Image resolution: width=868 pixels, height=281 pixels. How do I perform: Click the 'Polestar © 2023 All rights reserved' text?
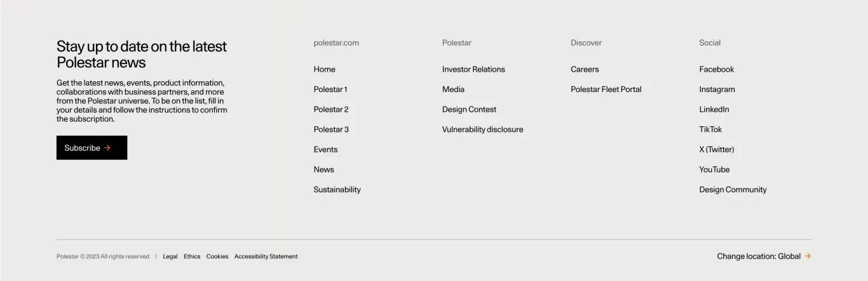point(103,257)
